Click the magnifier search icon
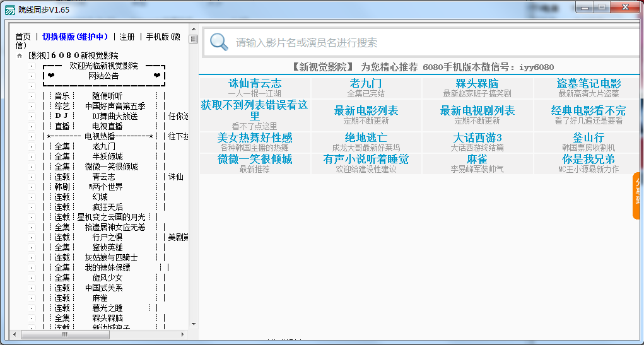The image size is (644, 345). point(219,42)
